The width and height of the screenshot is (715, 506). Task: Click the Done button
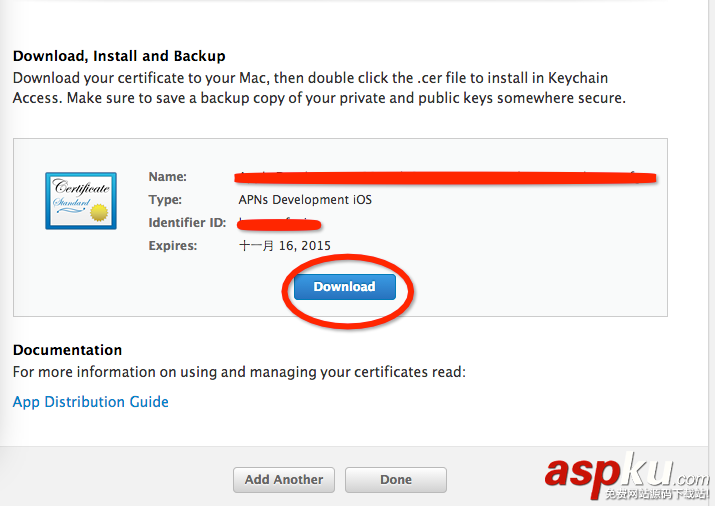[395, 480]
